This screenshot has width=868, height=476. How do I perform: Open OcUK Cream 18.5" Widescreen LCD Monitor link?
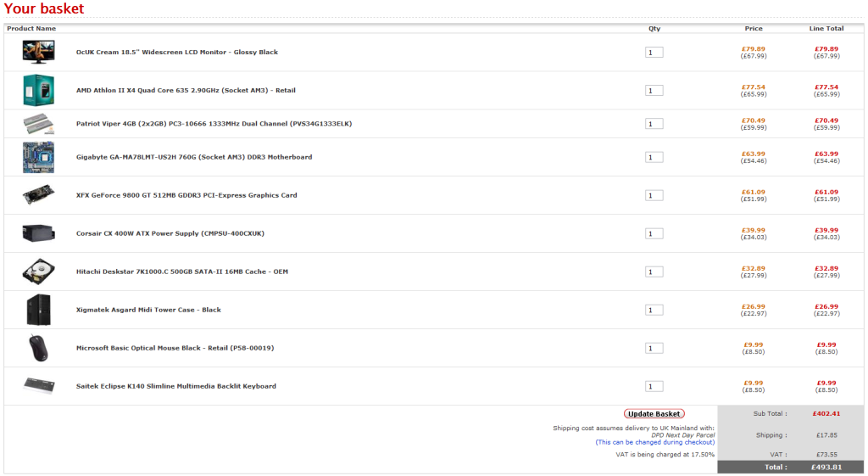(x=176, y=52)
